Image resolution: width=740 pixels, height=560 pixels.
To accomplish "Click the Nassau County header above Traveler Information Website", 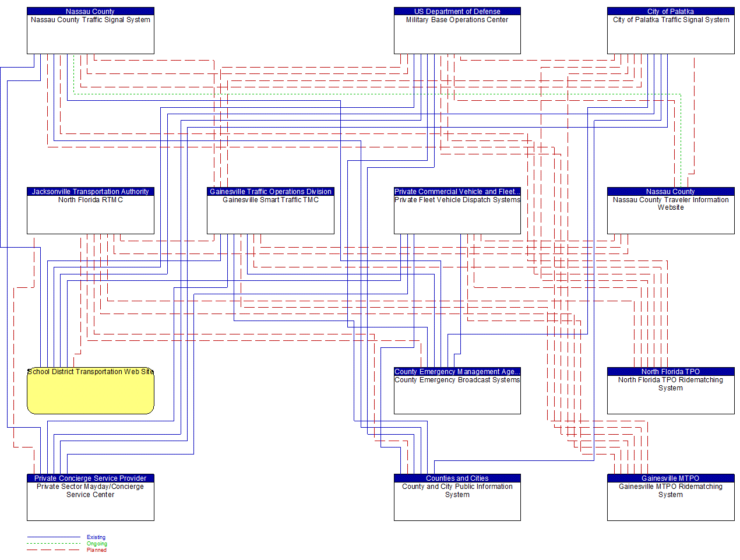I will click(671, 191).
